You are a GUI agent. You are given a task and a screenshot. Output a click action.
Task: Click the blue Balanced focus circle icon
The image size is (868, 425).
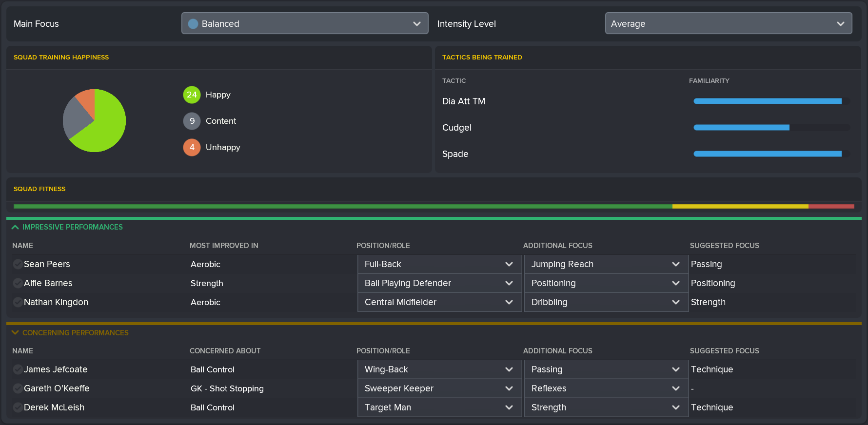tap(193, 23)
